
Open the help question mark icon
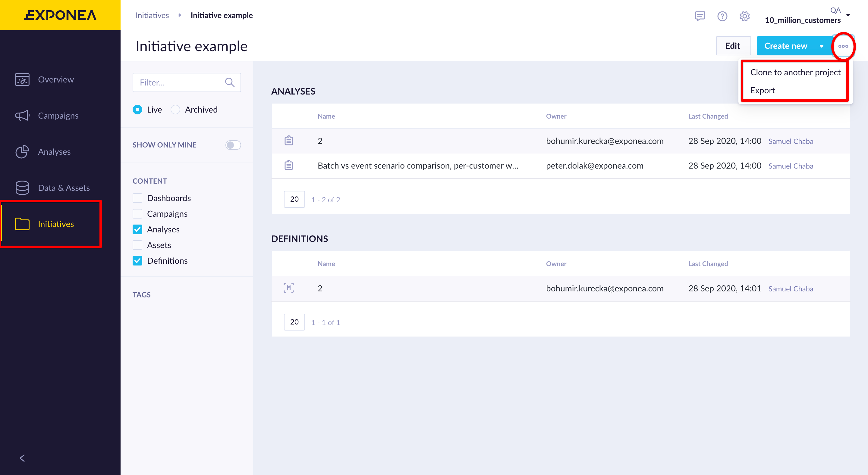click(x=722, y=16)
